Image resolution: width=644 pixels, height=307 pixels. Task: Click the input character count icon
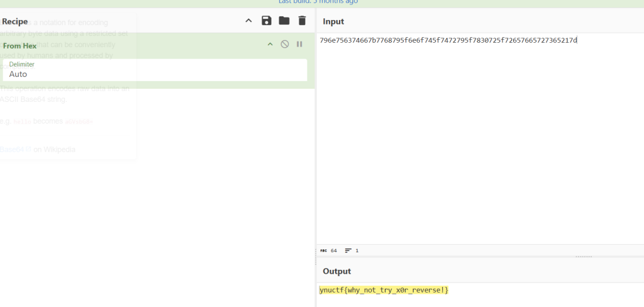[324, 250]
